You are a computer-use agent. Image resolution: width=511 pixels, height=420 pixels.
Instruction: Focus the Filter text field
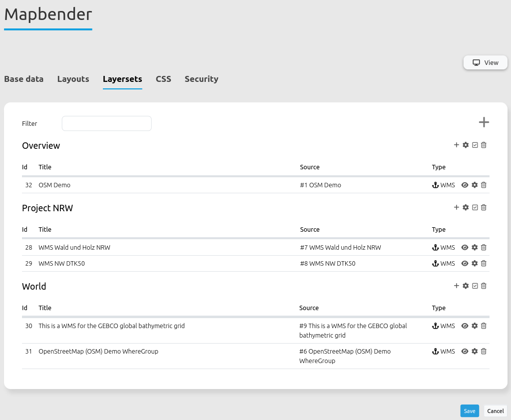pos(106,123)
